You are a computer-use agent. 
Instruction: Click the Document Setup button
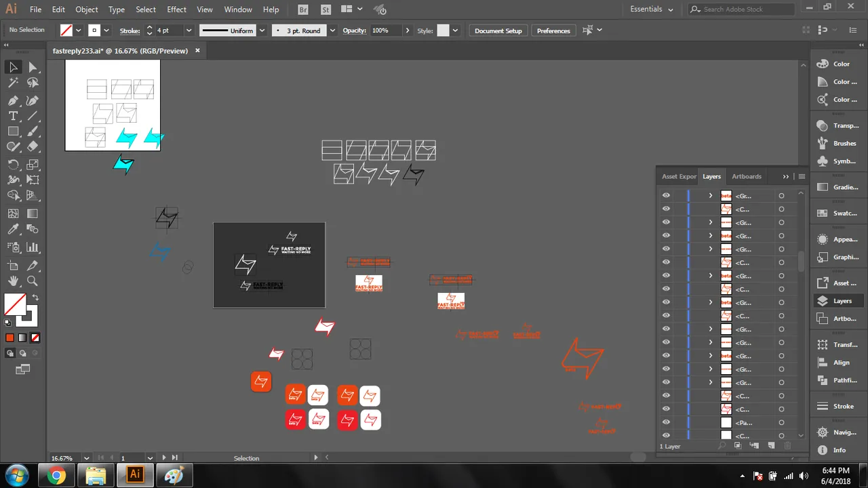click(498, 30)
